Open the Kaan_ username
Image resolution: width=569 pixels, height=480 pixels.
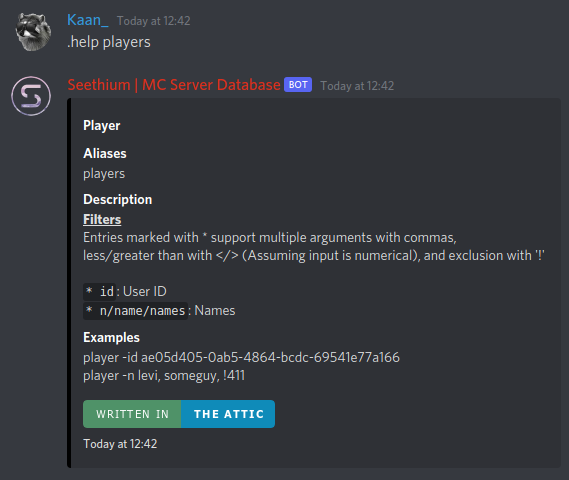[87, 20]
